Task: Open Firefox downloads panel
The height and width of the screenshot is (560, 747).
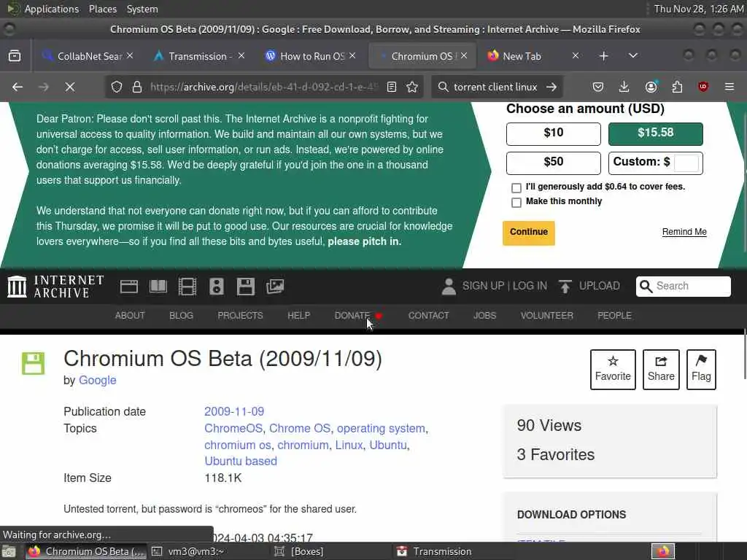Action: pyautogui.click(x=624, y=87)
